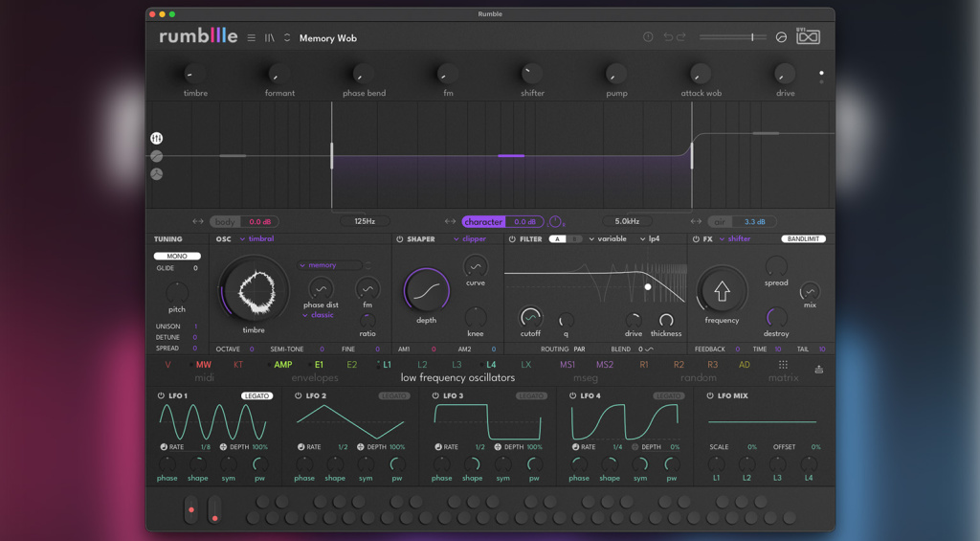
Task: Step presets with the up-down arrows
Action: click(x=287, y=37)
